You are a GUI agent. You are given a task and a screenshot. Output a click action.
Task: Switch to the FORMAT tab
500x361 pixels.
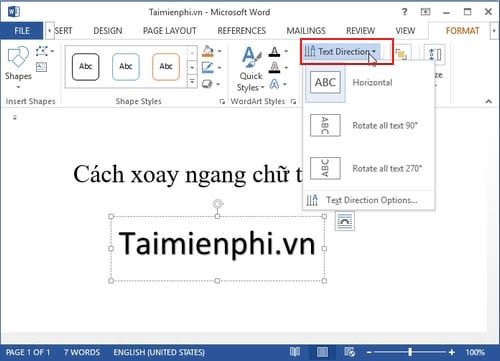click(x=462, y=31)
